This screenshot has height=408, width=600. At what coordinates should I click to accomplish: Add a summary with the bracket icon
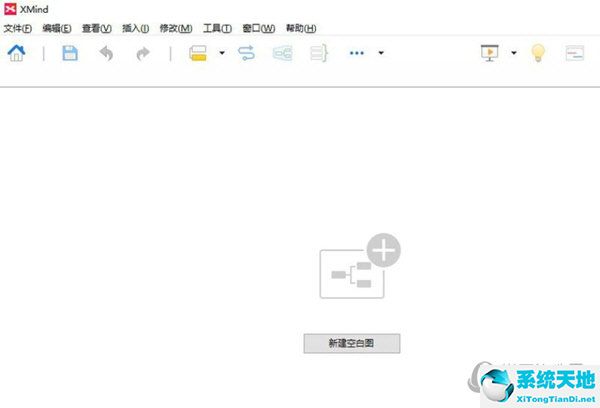[319, 53]
